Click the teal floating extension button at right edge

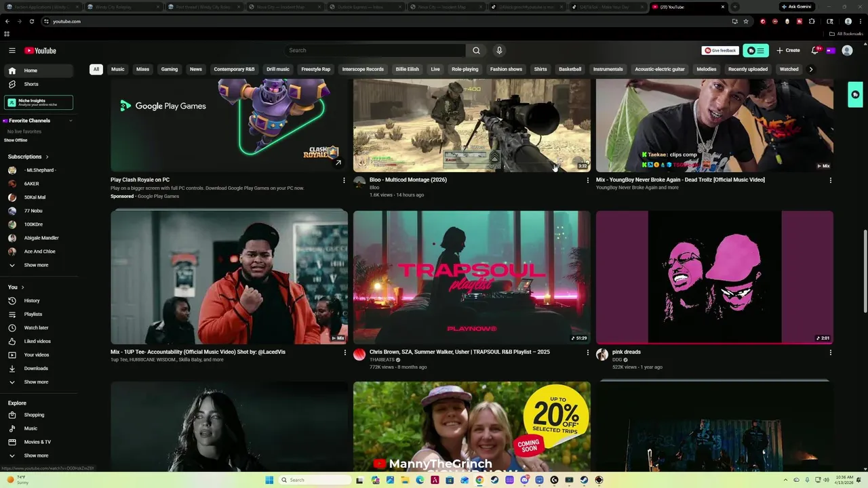855,95
